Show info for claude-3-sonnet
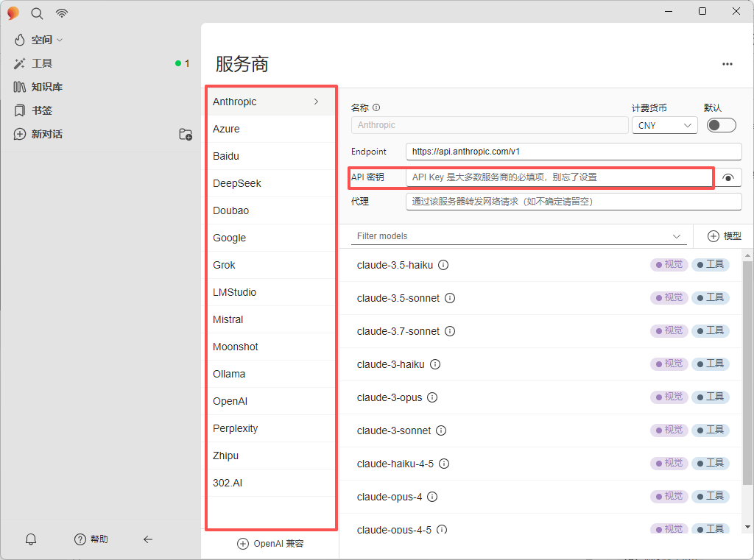This screenshot has width=754, height=560. click(441, 430)
